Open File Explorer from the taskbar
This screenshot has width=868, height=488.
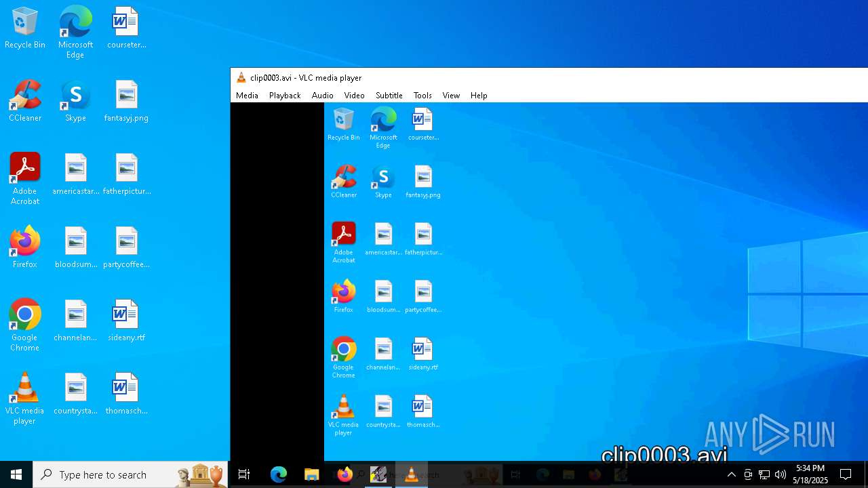[x=311, y=474]
